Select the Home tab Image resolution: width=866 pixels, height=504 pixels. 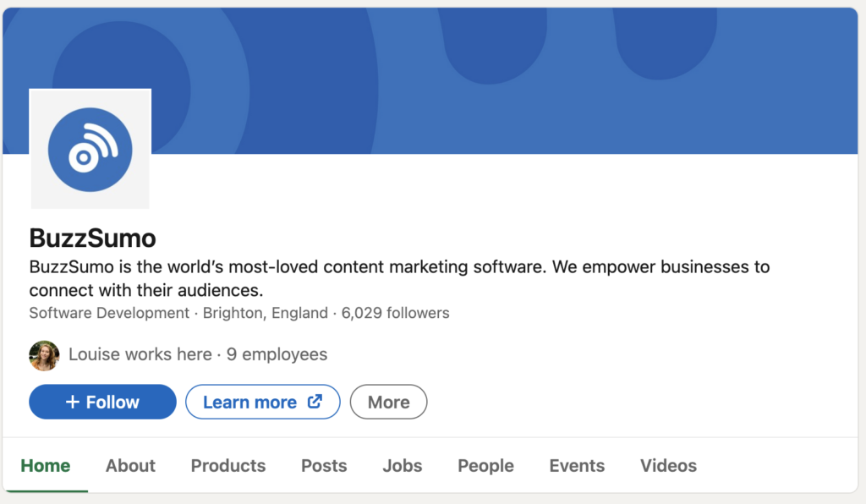pyautogui.click(x=45, y=466)
